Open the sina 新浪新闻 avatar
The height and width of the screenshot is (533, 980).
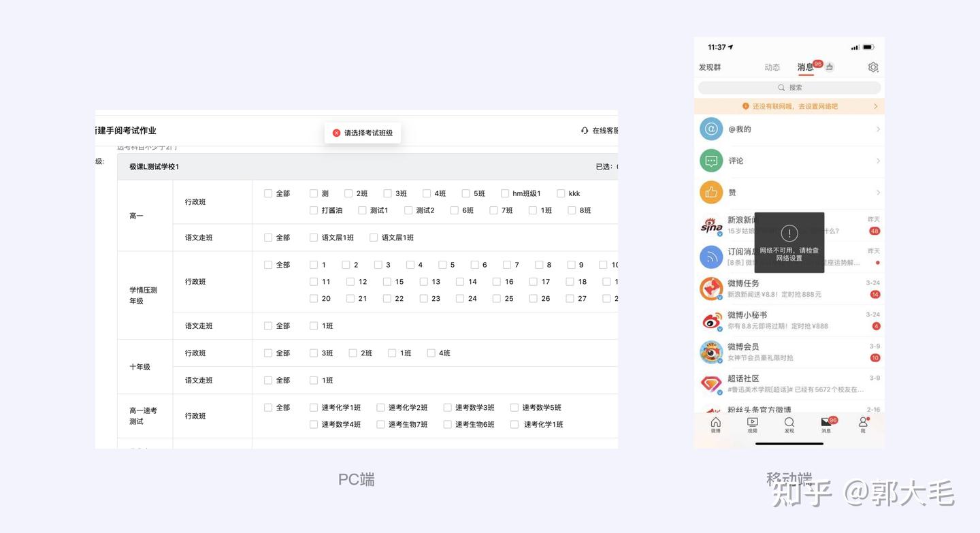pyautogui.click(x=711, y=225)
